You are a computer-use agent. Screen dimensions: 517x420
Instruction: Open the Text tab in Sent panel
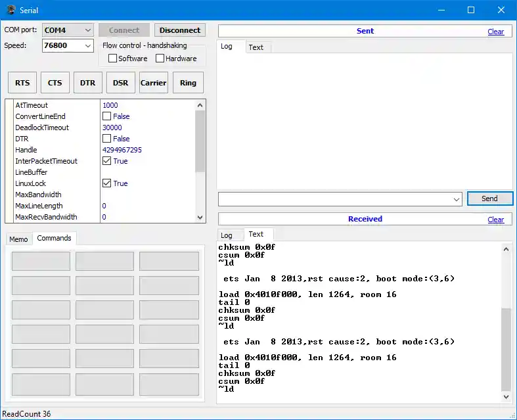[x=256, y=47]
